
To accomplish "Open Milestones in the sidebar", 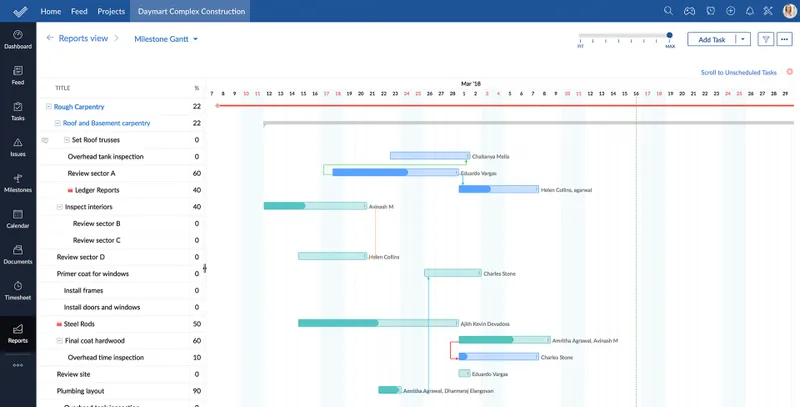I will click(18, 183).
